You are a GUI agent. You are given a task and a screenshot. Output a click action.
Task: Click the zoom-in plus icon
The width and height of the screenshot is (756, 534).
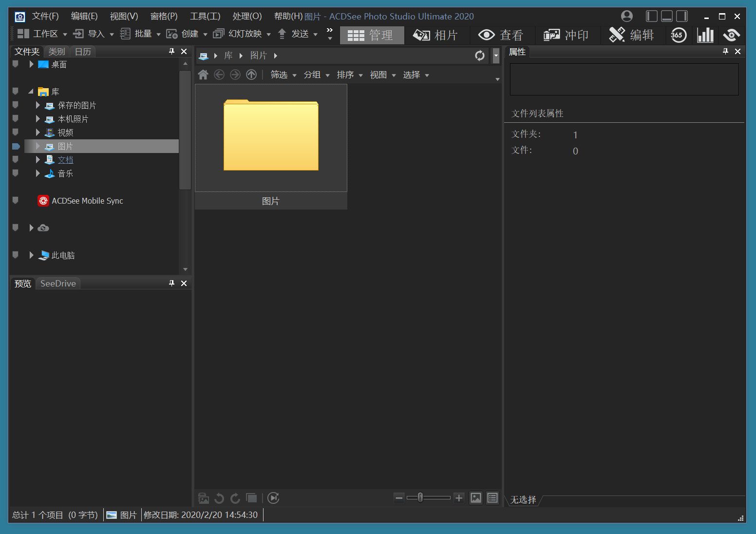click(x=458, y=497)
